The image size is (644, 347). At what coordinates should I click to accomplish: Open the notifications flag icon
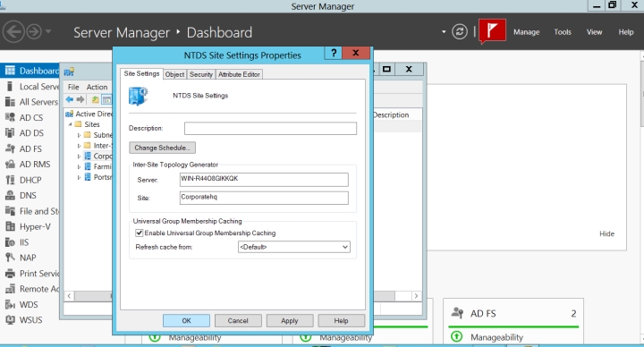(x=492, y=31)
